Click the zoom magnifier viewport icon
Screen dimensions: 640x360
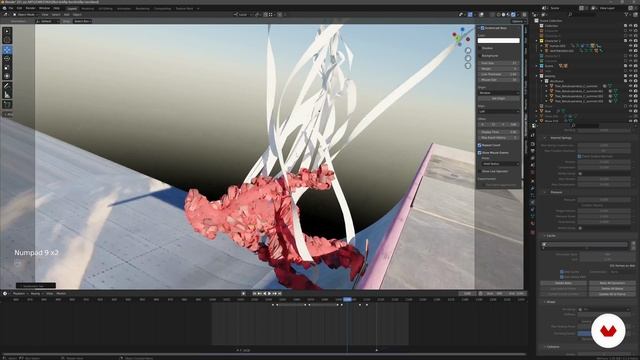(x=468, y=51)
